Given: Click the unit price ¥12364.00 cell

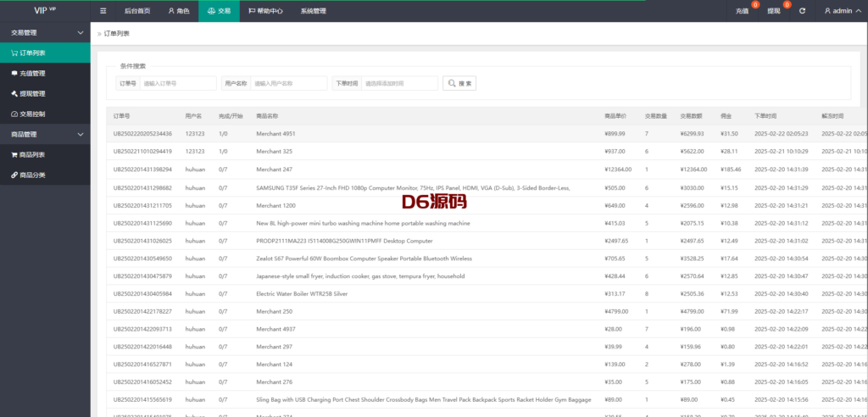Looking at the screenshot, I should point(618,170).
